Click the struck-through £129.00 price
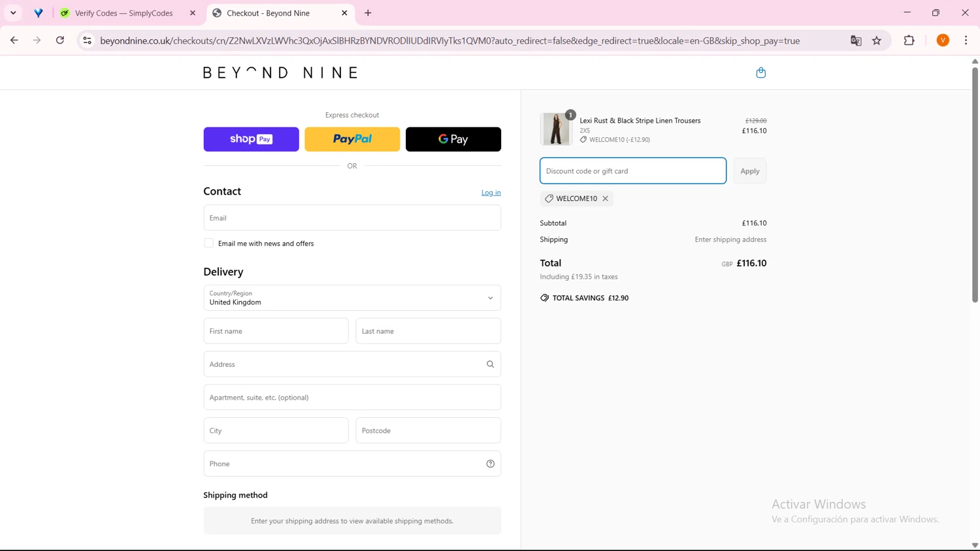Viewport: 980px width, 551px height. (756, 121)
